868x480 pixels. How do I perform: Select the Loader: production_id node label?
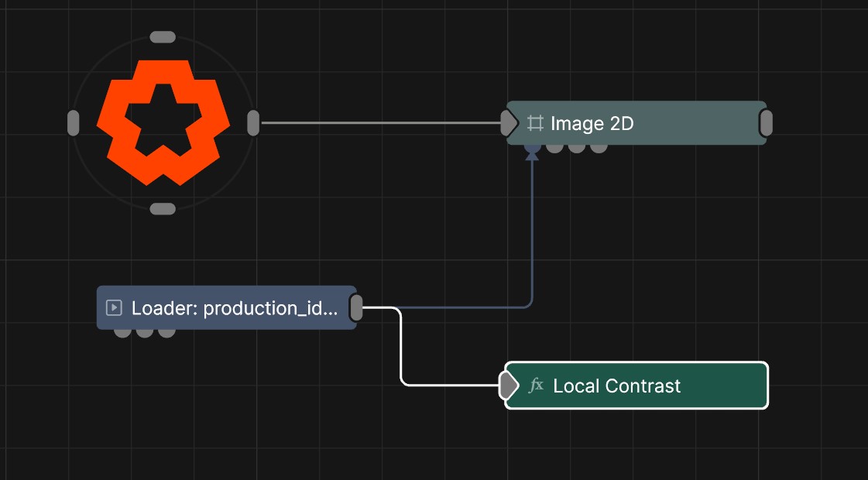(235, 308)
